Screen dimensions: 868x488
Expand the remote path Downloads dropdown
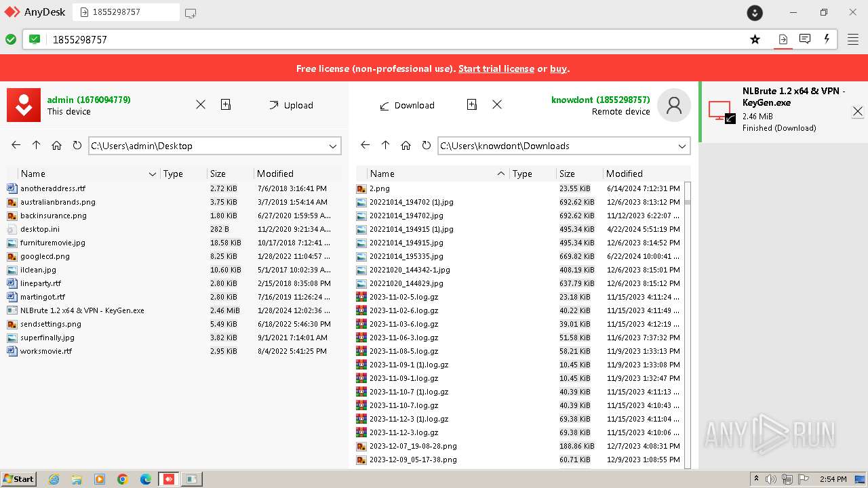pyautogui.click(x=682, y=146)
